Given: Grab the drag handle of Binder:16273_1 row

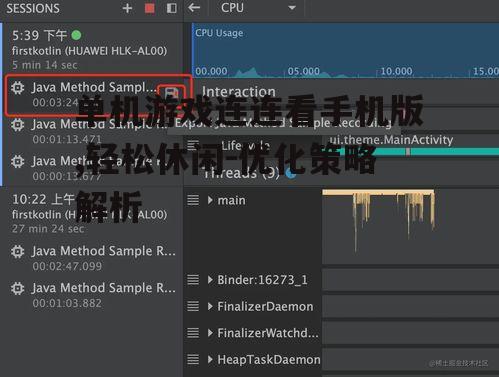Looking at the screenshot, I should 193,280.
